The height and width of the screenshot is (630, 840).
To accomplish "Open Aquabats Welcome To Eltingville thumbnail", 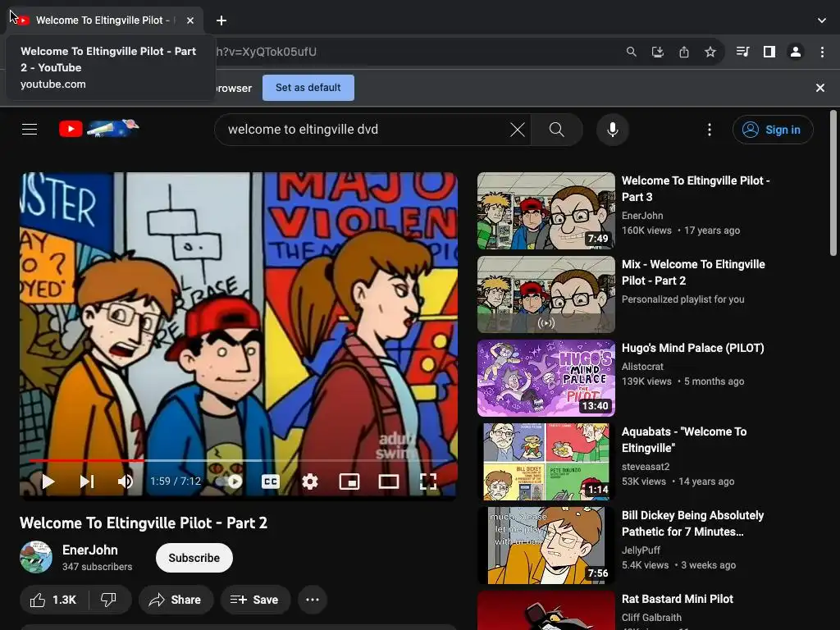I will (546, 462).
